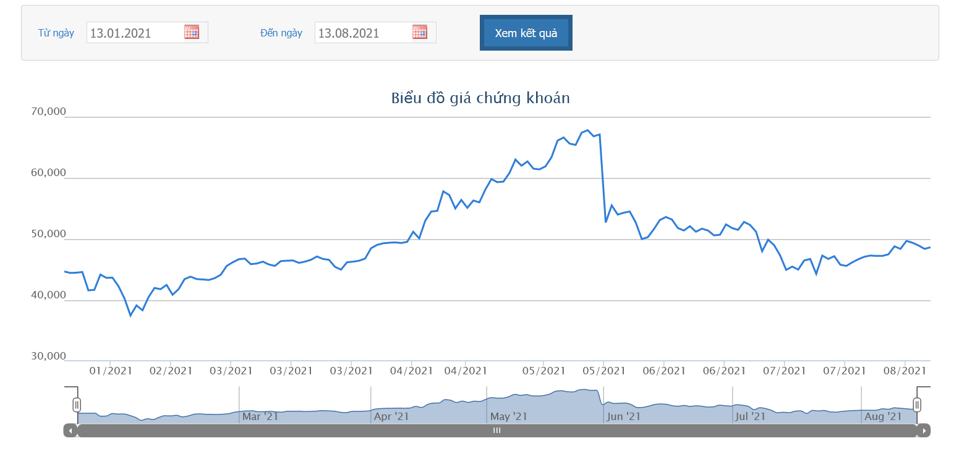This screenshot has height=454, width=980.
Task: Click the grip at scrollbar center
Action: [496, 431]
